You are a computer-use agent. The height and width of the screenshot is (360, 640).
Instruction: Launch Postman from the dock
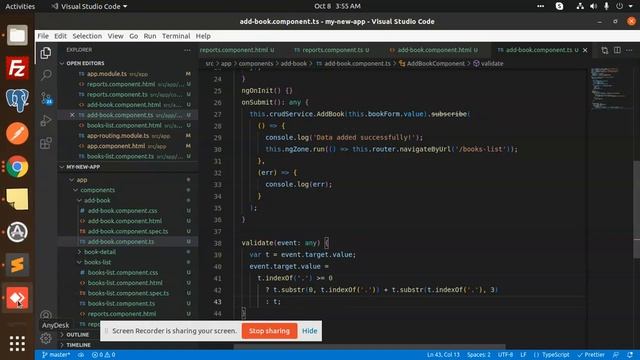(17, 133)
